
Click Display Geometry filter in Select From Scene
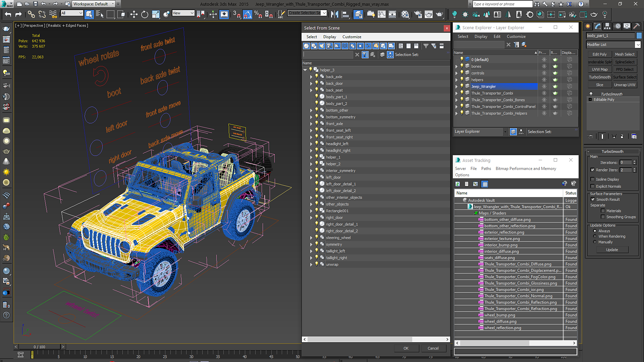pyautogui.click(x=306, y=46)
